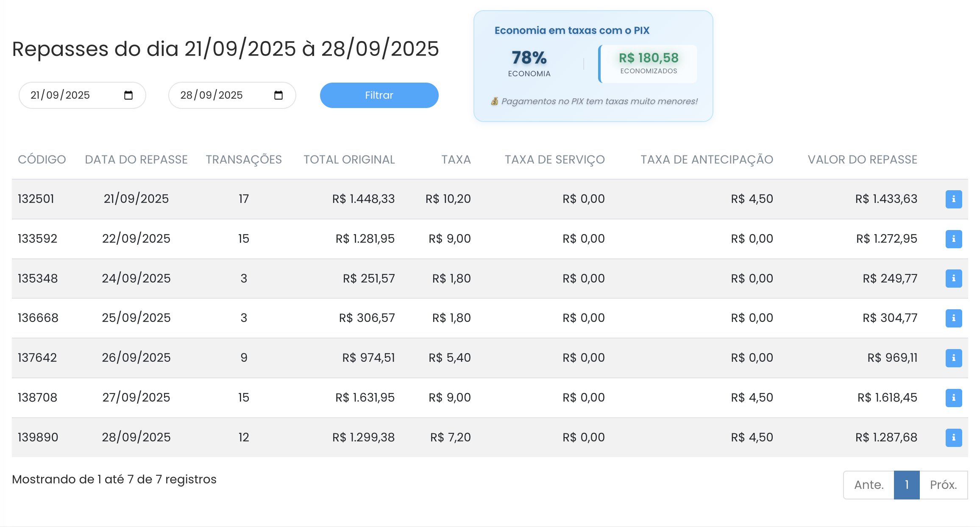980x527 pixels.
Task: Select code cell 136668
Action: coord(38,318)
